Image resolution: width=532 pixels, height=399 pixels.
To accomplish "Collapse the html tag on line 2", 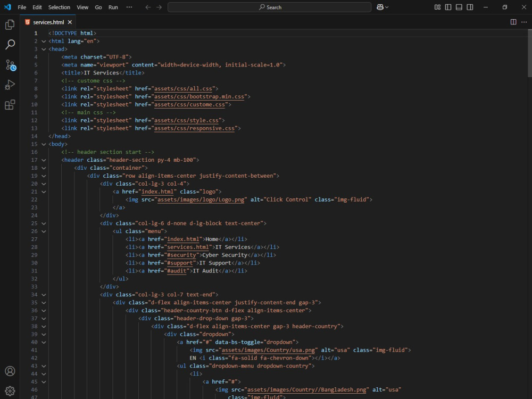I will (44, 41).
